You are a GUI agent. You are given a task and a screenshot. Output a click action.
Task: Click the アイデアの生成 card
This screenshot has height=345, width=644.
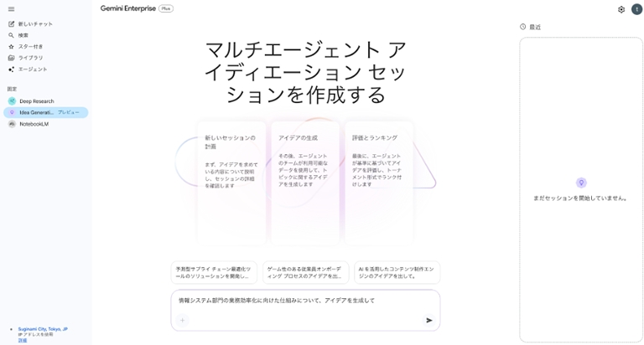305,183
